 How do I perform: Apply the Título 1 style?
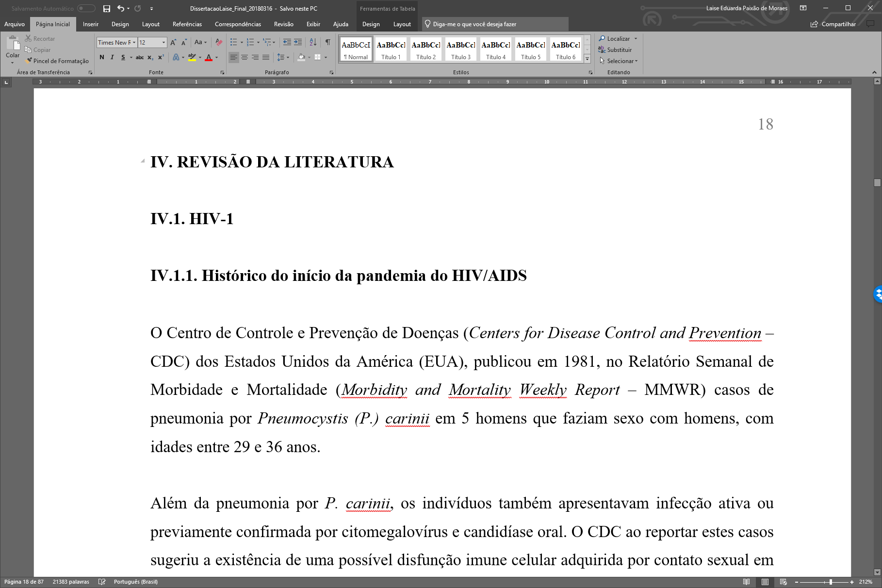point(391,49)
